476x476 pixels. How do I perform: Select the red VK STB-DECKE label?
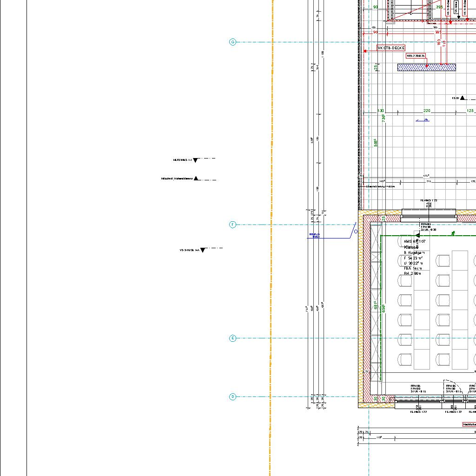pyautogui.click(x=391, y=48)
